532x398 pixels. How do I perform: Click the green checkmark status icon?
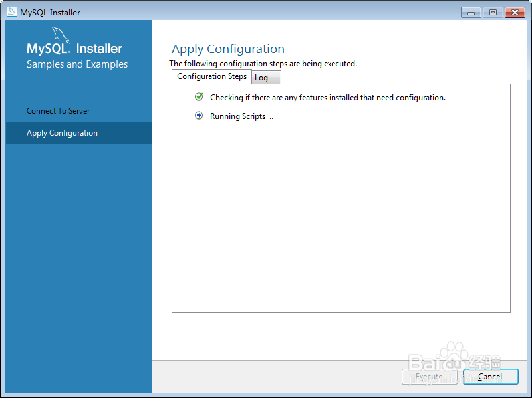click(x=199, y=97)
